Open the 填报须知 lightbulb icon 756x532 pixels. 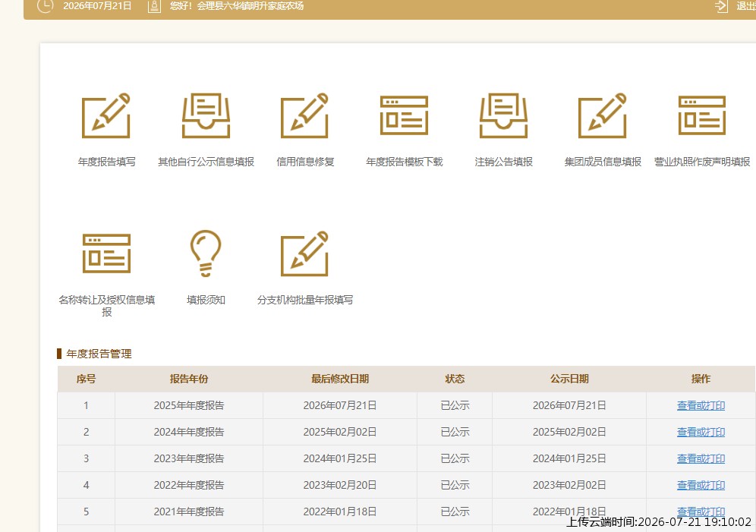[206, 253]
